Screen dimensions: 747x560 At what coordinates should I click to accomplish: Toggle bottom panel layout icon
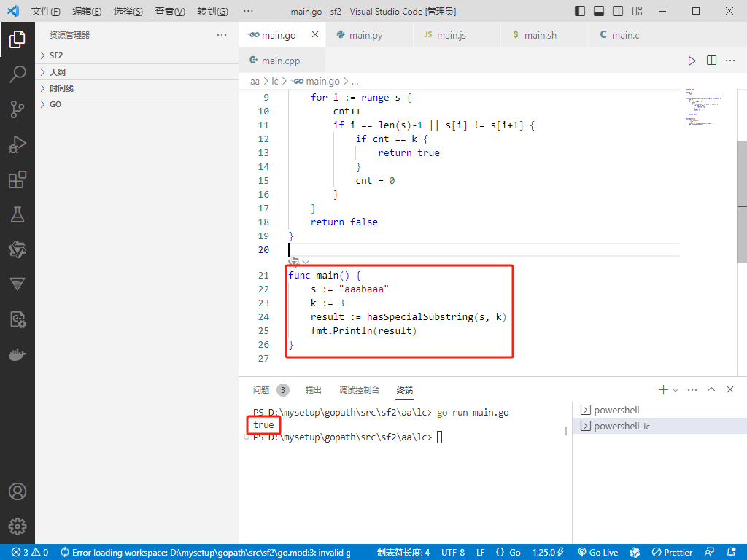599,11
